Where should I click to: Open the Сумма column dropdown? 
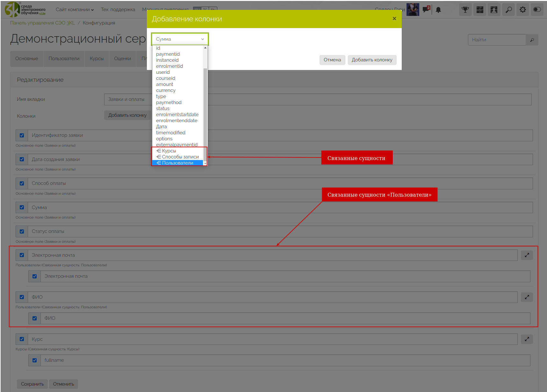pos(180,39)
